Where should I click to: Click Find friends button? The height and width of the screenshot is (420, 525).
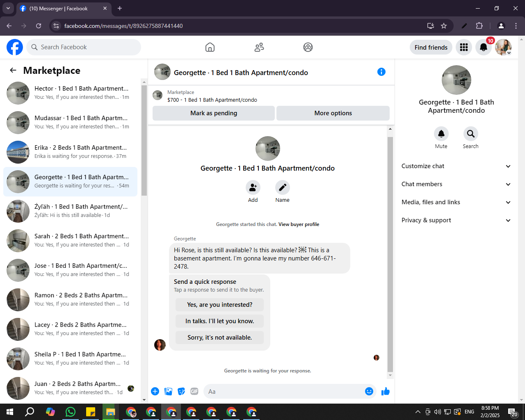(x=431, y=47)
